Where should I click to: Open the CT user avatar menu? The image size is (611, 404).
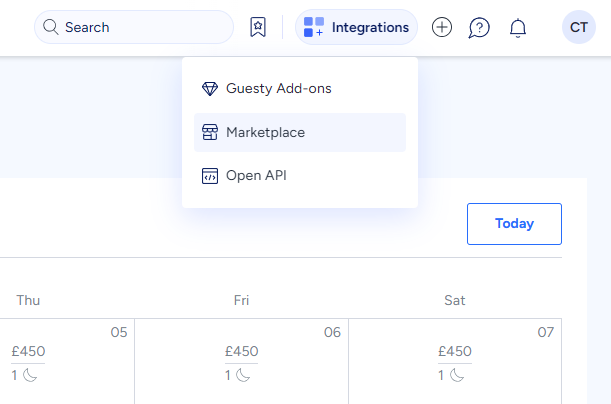pos(578,27)
